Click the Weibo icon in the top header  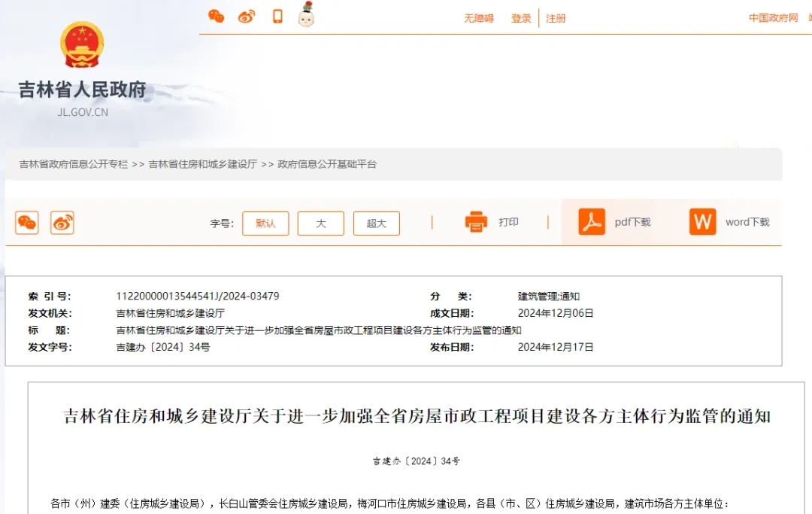pyautogui.click(x=246, y=15)
